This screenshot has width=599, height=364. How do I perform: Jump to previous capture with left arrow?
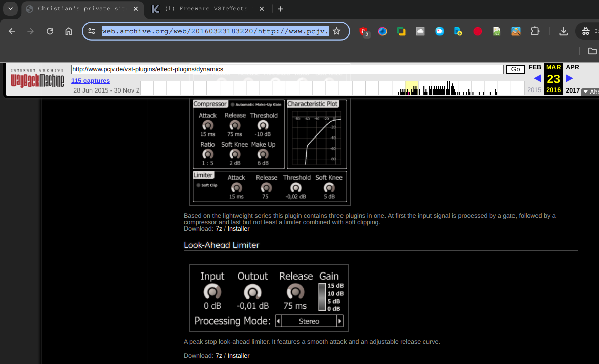coord(537,78)
